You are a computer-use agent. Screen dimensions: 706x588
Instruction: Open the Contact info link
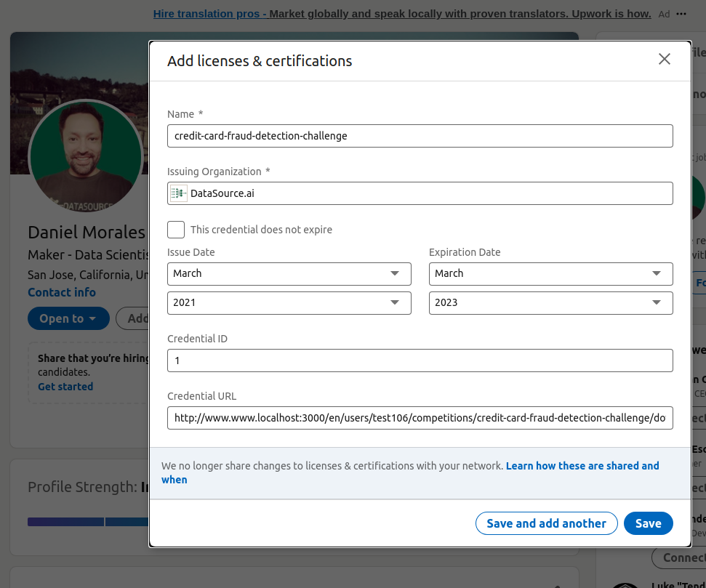tap(62, 292)
